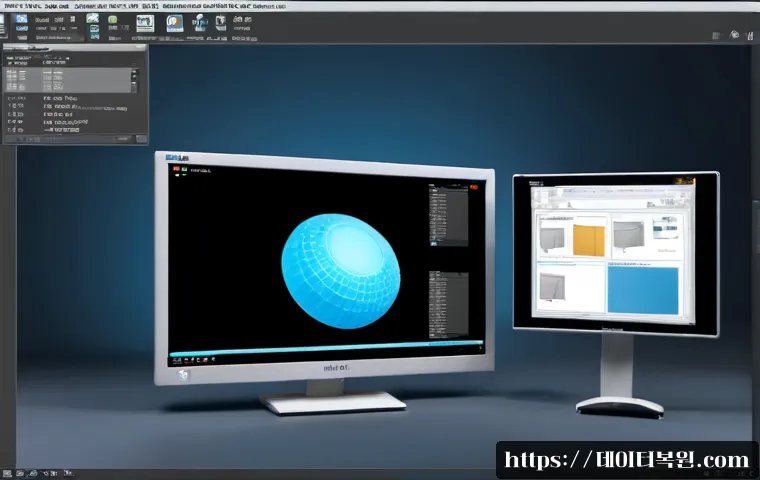
Task: Click the power logo on large monitor's bezel
Action: (183, 374)
